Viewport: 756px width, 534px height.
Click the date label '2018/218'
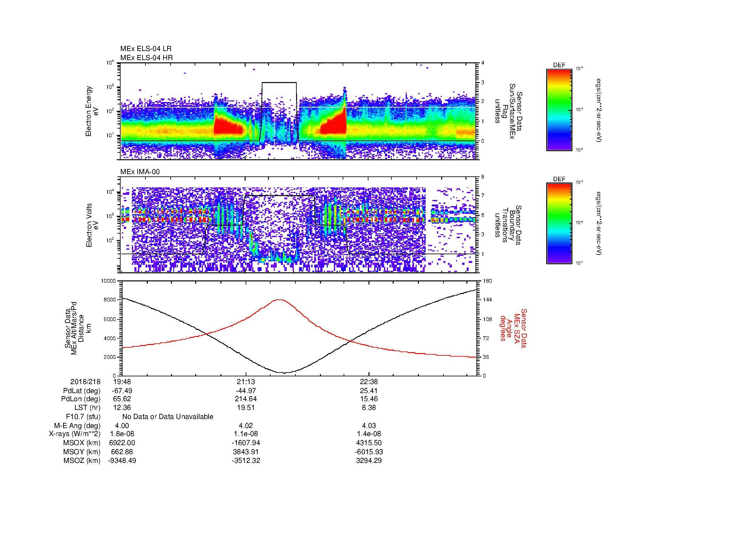[85, 382]
